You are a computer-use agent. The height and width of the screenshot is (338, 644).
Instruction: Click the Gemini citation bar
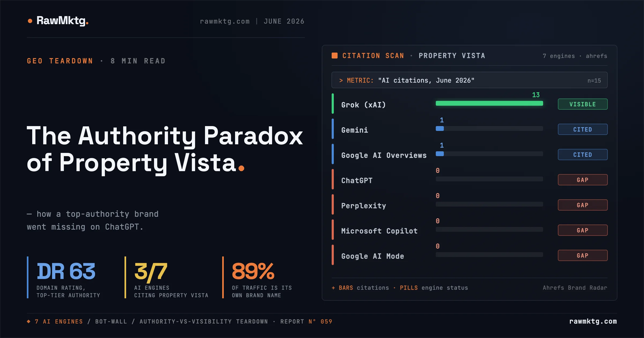(489, 128)
